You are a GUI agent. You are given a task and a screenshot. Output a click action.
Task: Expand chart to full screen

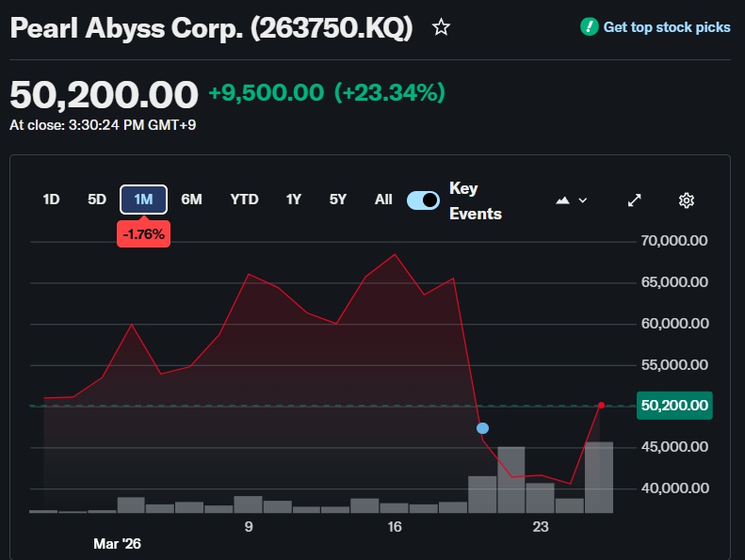635,200
